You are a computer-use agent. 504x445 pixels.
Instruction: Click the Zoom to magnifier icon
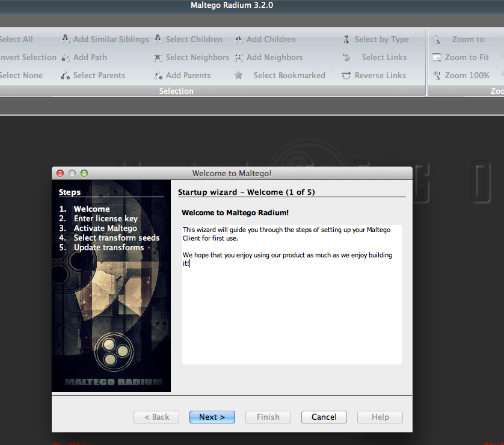pyautogui.click(x=437, y=40)
